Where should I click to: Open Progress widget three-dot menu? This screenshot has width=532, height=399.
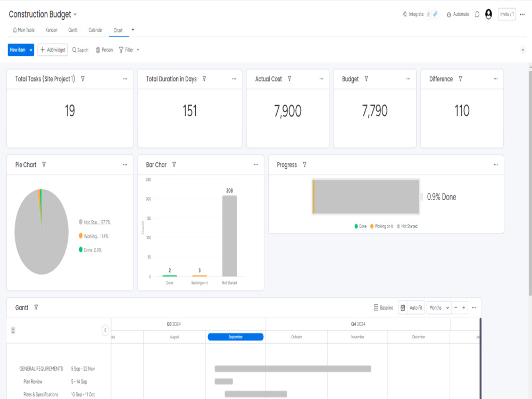[496, 164]
